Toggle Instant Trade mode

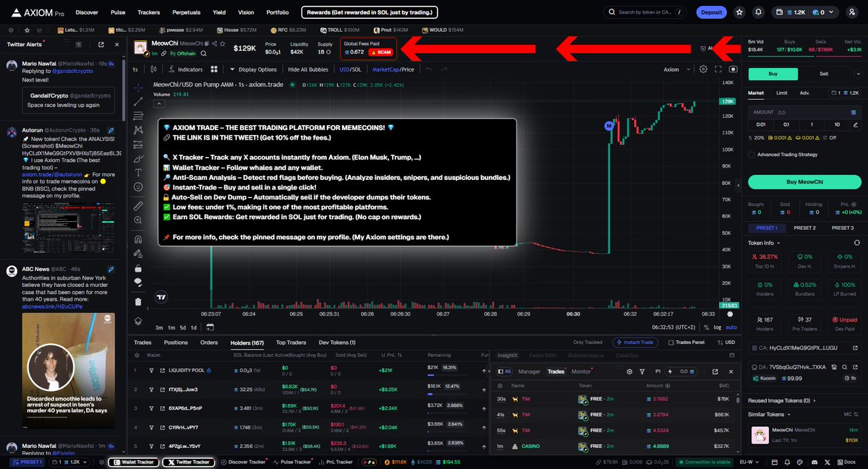637,343
